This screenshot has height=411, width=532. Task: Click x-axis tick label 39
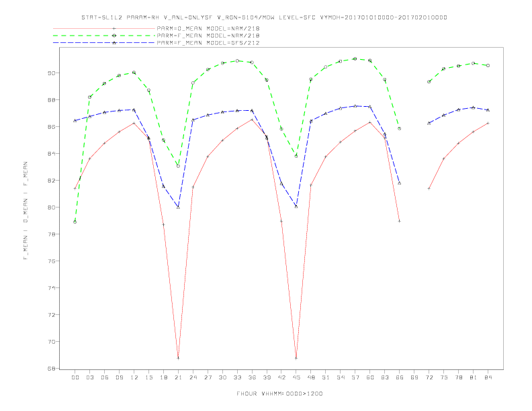click(267, 377)
